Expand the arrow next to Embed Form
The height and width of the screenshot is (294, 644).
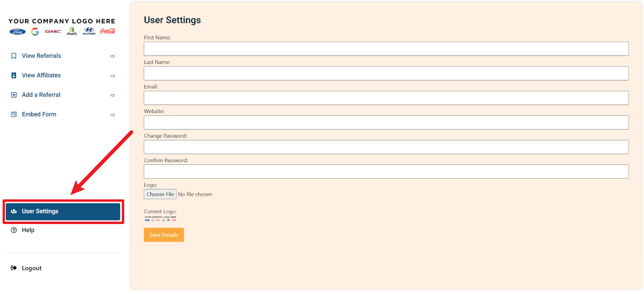[113, 115]
